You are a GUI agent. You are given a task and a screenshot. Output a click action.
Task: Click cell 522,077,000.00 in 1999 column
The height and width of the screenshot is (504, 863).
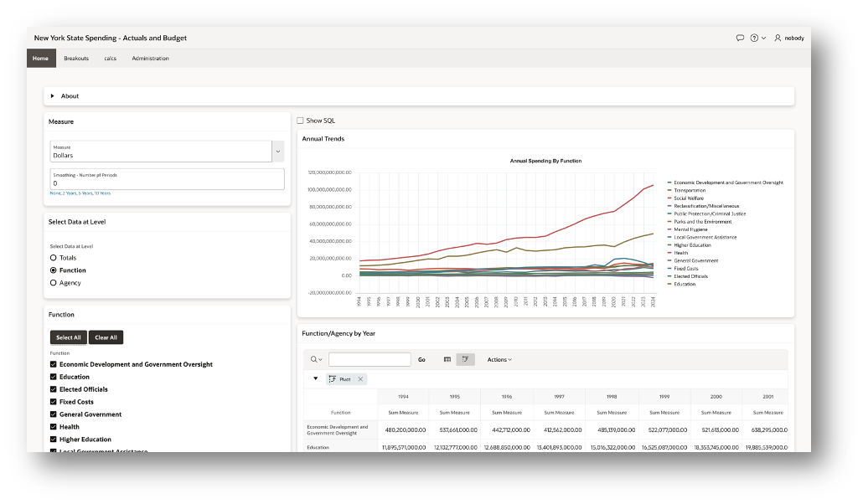(x=665, y=429)
